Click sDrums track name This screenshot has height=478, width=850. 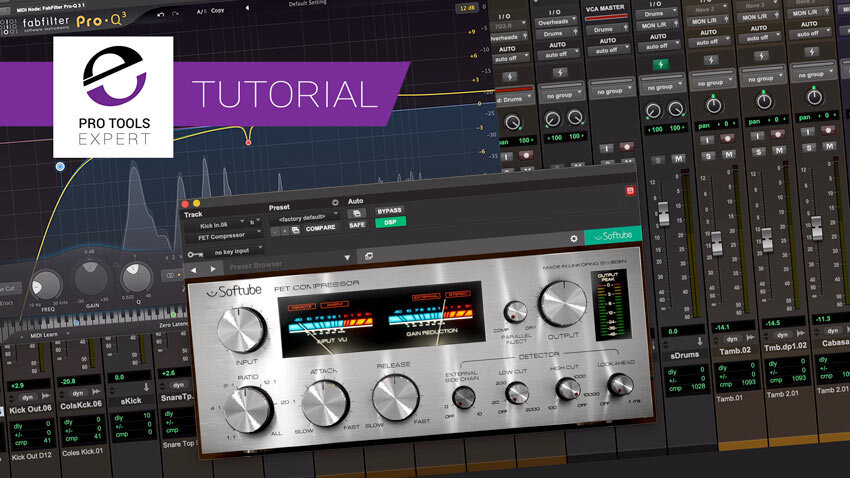pyautogui.click(x=684, y=356)
